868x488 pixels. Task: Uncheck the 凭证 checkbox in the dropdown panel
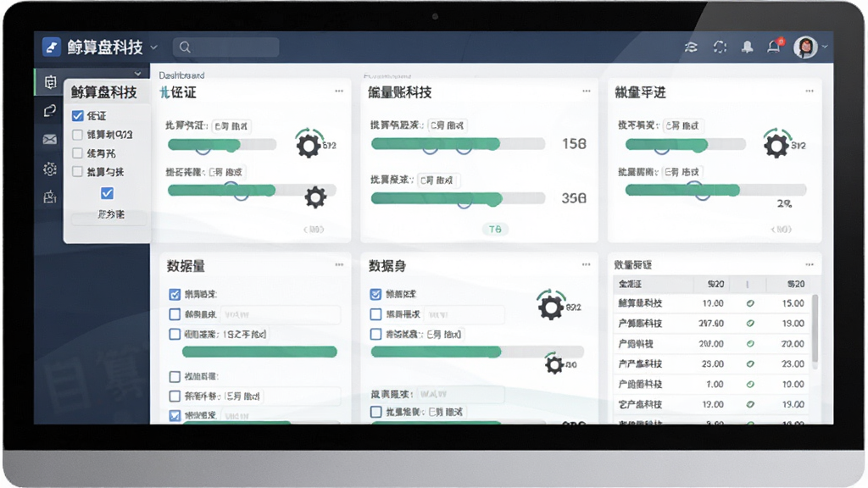(77, 115)
